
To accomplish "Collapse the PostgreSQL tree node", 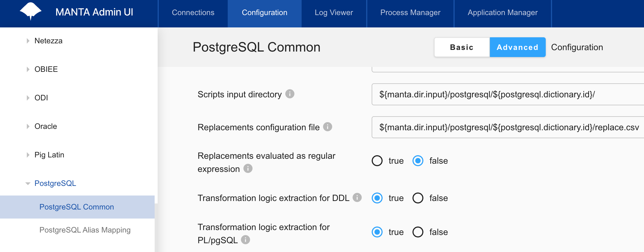I will [27, 183].
